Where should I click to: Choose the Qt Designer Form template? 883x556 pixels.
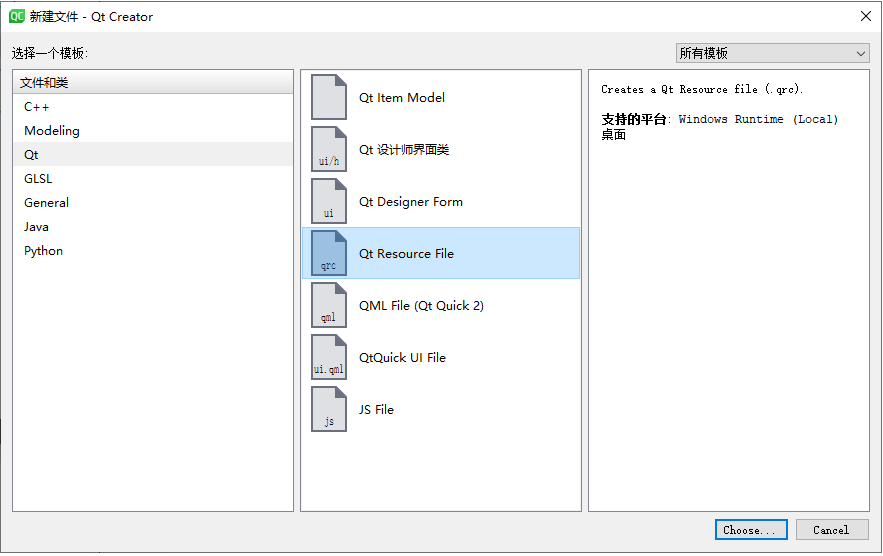441,202
